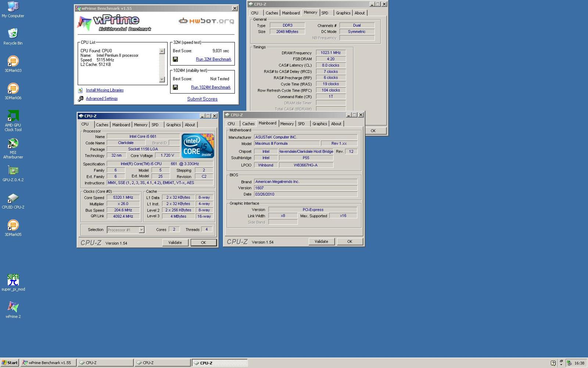Screen dimensions: 588x368
Task: Select the Model Maximus III Formula field
Action: [287, 144]
